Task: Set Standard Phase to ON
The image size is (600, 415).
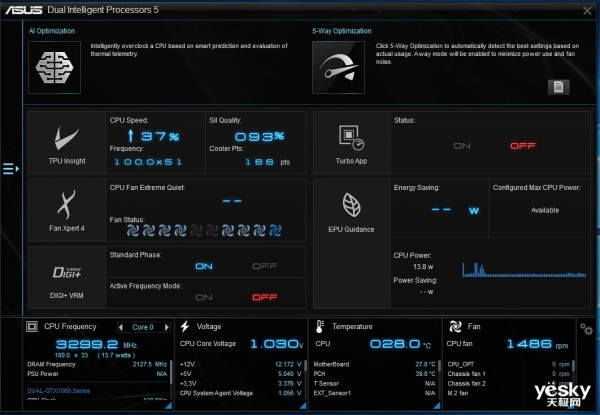Action: point(204,266)
